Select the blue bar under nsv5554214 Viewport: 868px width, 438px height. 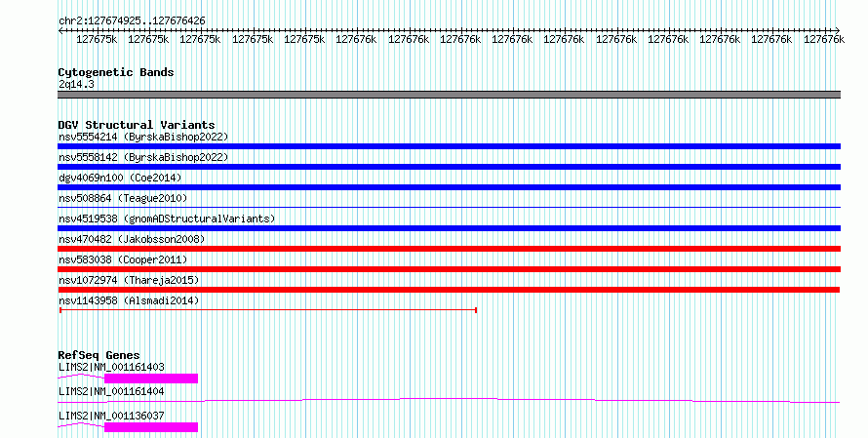pos(449,146)
